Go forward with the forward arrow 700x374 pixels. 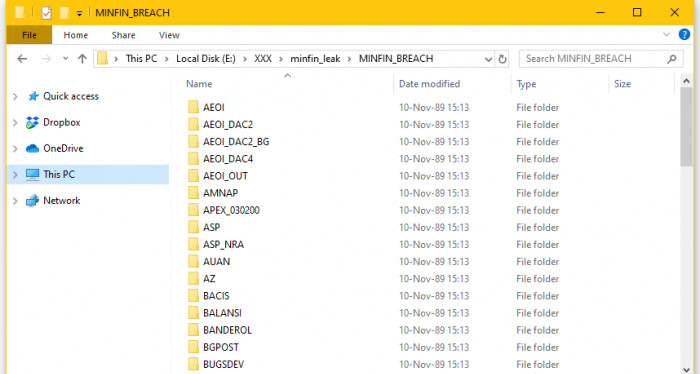[46, 58]
